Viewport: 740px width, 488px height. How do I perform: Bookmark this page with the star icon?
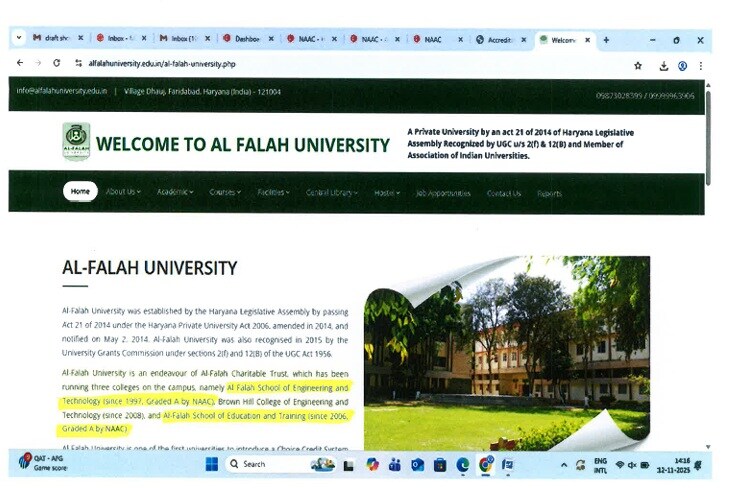point(638,66)
